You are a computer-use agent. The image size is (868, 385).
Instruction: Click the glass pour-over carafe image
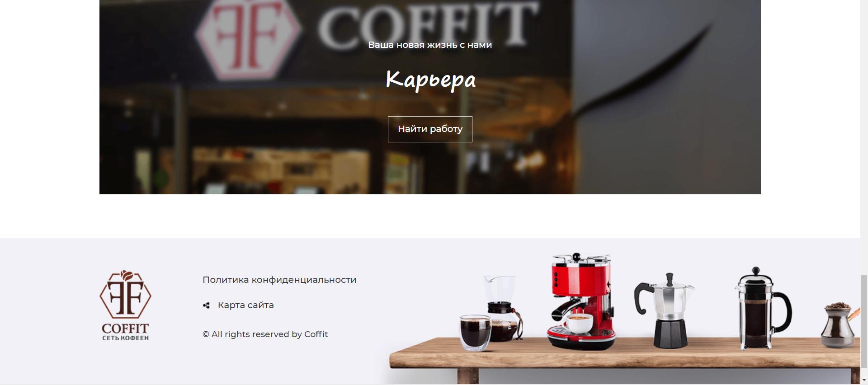pyautogui.click(x=504, y=308)
